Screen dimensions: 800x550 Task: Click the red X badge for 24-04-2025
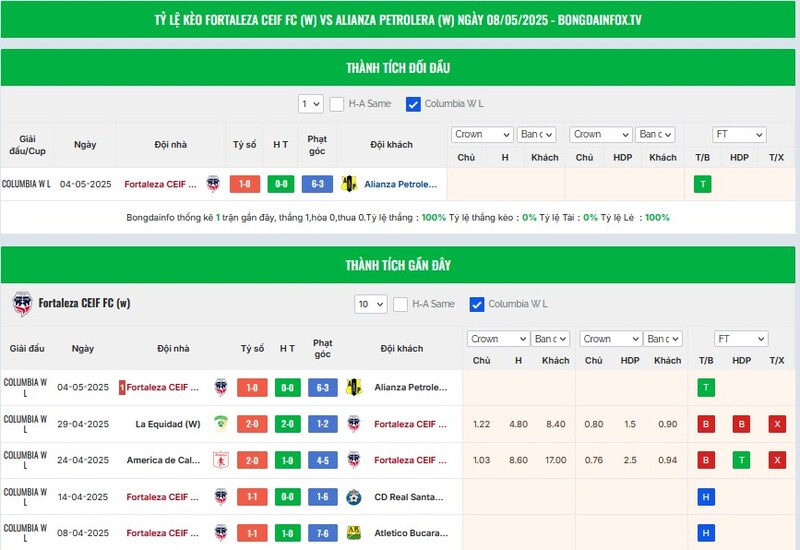pyautogui.click(x=777, y=460)
